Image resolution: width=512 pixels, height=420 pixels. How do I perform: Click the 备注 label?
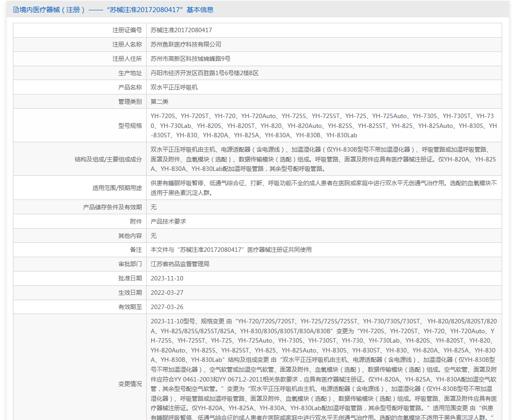click(x=136, y=250)
